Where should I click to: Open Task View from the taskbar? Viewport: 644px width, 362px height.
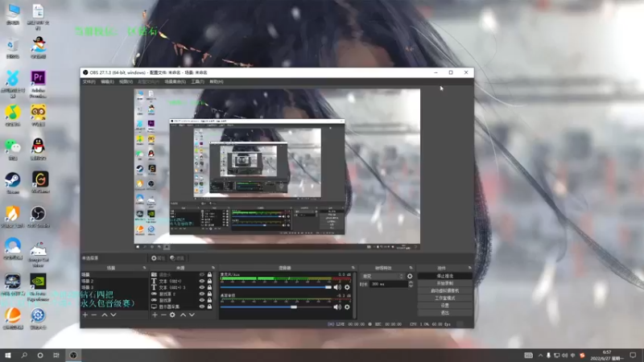point(56,355)
